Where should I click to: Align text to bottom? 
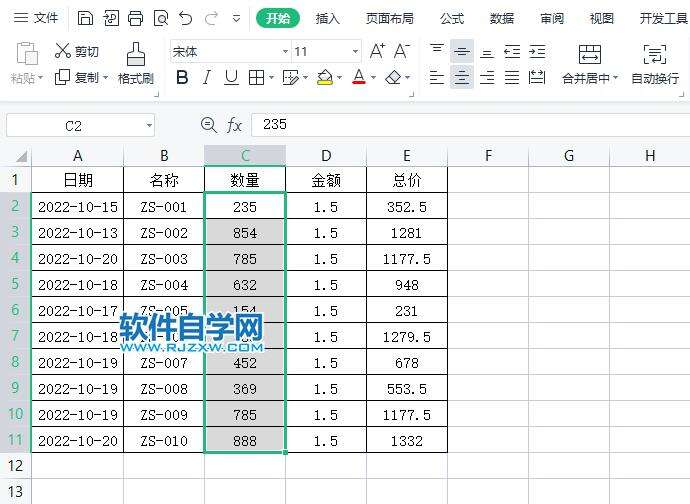click(487, 53)
